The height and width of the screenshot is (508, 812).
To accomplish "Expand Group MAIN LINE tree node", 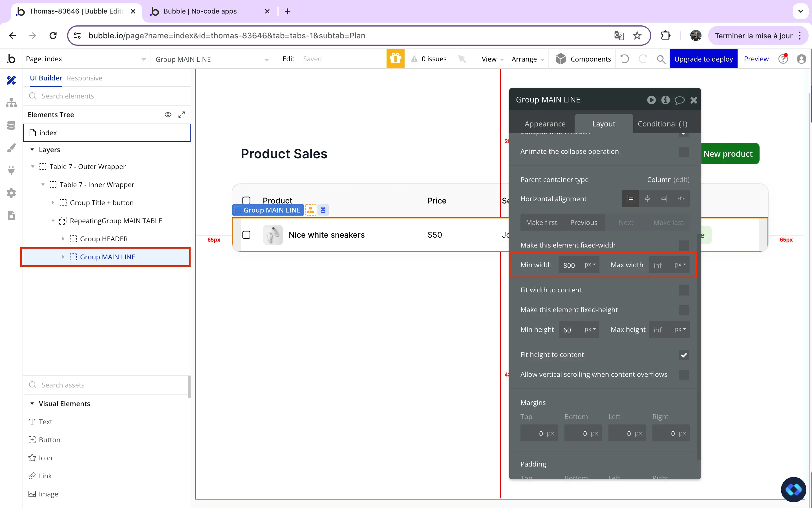I will pyautogui.click(x=63, y=257).
